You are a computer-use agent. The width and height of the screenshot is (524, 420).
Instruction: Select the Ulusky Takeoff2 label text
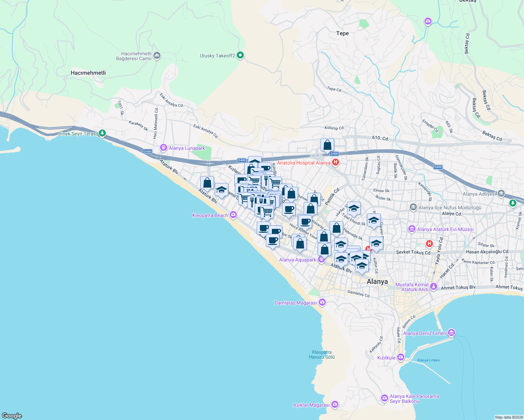218,56
